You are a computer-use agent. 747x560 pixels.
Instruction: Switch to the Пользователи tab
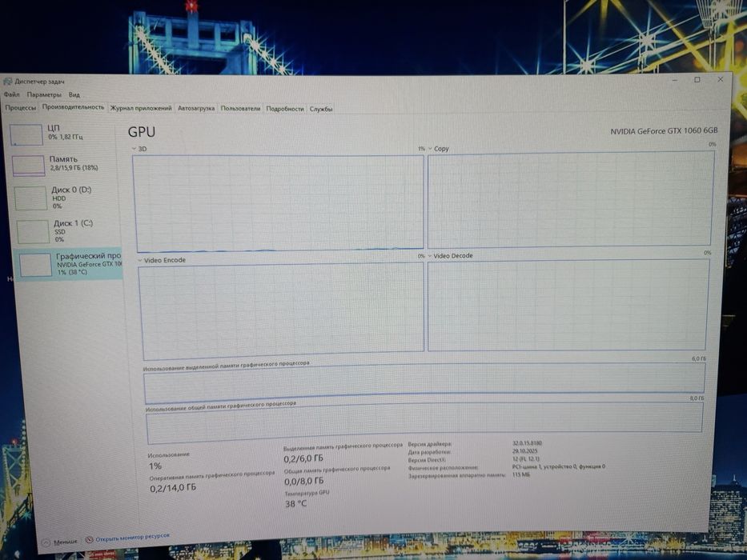(x=240, y=109)
